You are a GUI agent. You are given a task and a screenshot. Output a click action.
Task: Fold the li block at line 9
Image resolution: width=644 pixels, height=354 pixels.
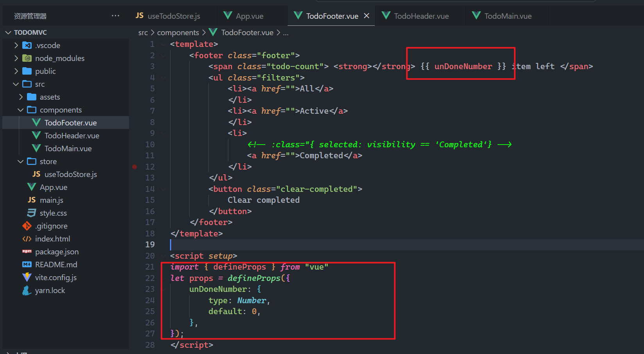[x=163, y=133]
